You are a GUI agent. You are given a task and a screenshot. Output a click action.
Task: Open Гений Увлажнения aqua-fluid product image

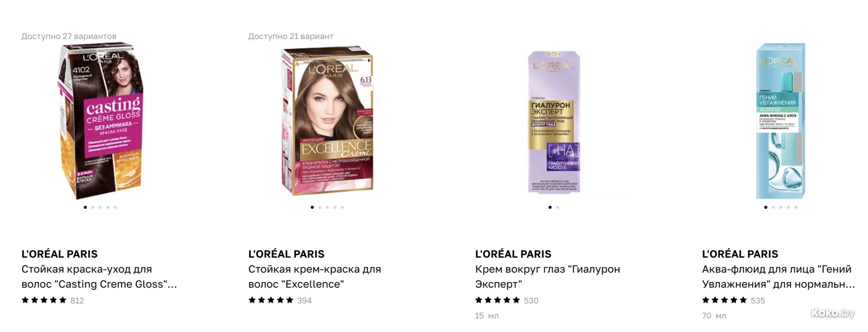point(781,121)
